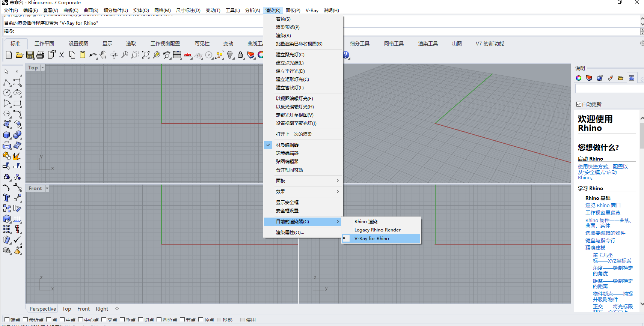Toggle the 自动更新 auto-update checkbox
The width and height of the screenshot is (644, 326).
[579, 104]
